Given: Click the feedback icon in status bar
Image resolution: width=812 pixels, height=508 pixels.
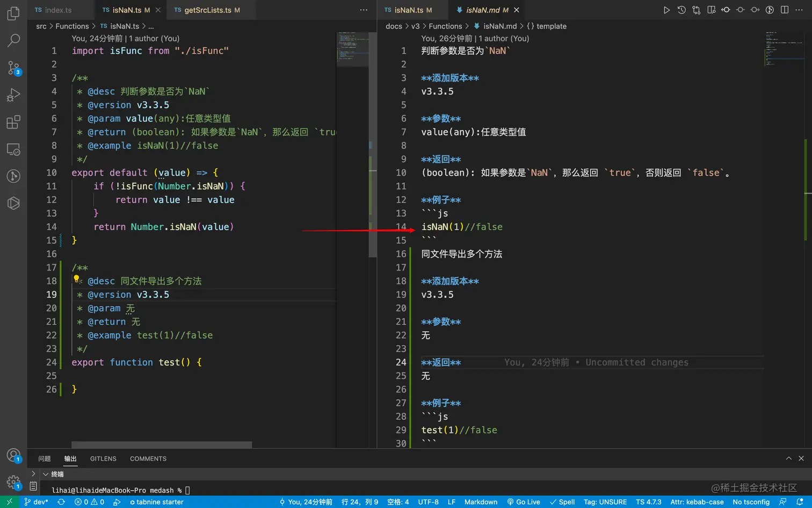Looking at the screenshot, I should click(x=783, y=502).
